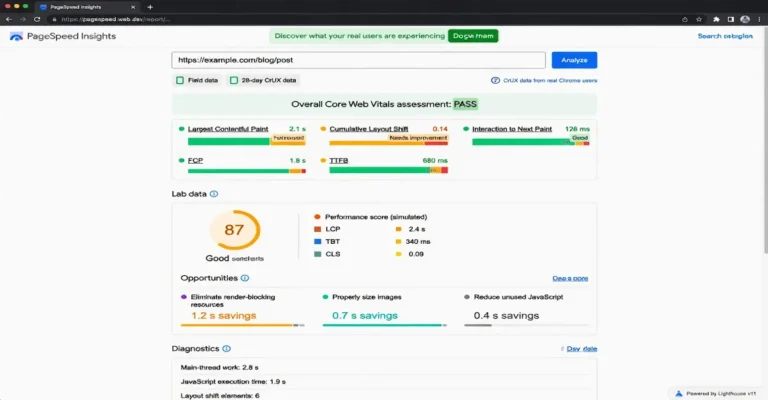Open the Cumulative Layout Shift link
The height and width of the screenshot is (400, 768).
tap(368, 129)
